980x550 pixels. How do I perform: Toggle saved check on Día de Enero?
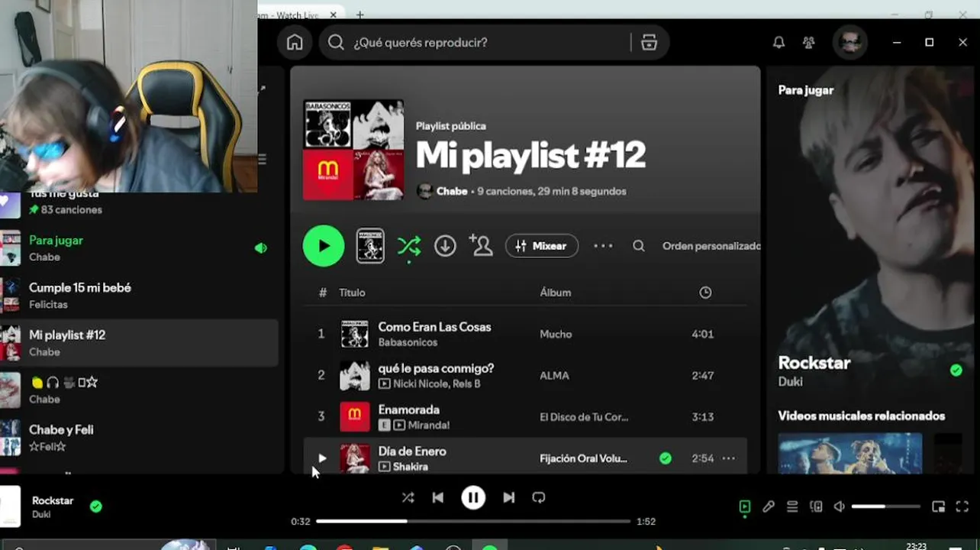[x=666, y=458]
